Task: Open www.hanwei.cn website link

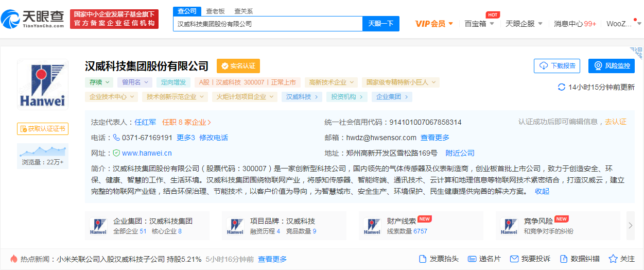Action: pyautogui.click(x=147, y=153)
